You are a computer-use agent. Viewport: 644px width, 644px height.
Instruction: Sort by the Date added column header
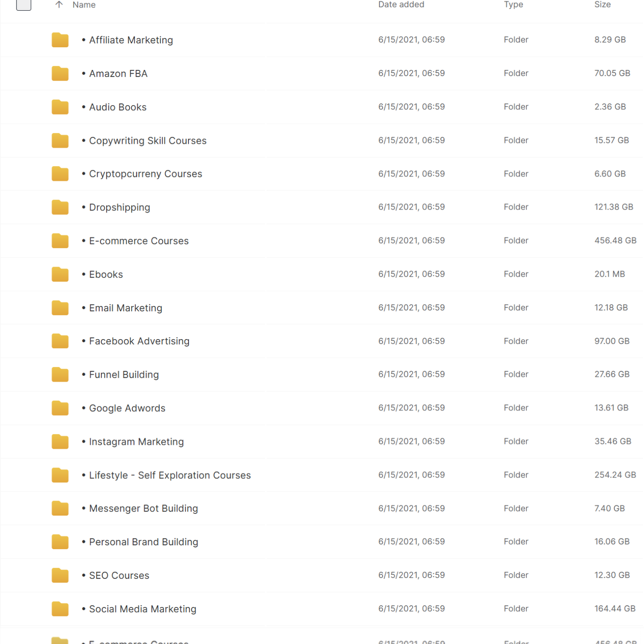pos(401,5)
